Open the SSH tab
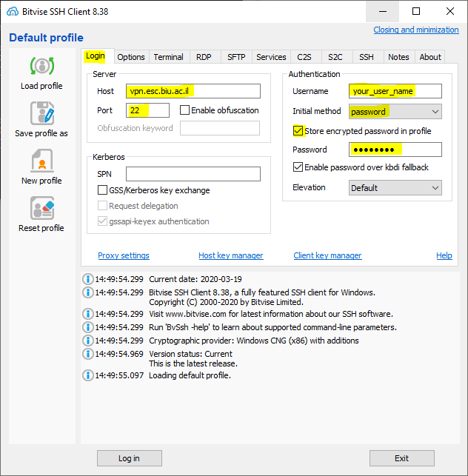 click(x=367, y=57)
